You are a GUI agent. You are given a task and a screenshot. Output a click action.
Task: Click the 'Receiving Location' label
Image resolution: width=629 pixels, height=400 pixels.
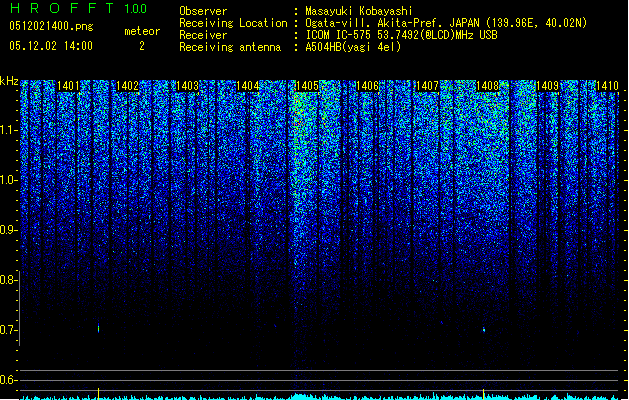click(x=233, y=23)
